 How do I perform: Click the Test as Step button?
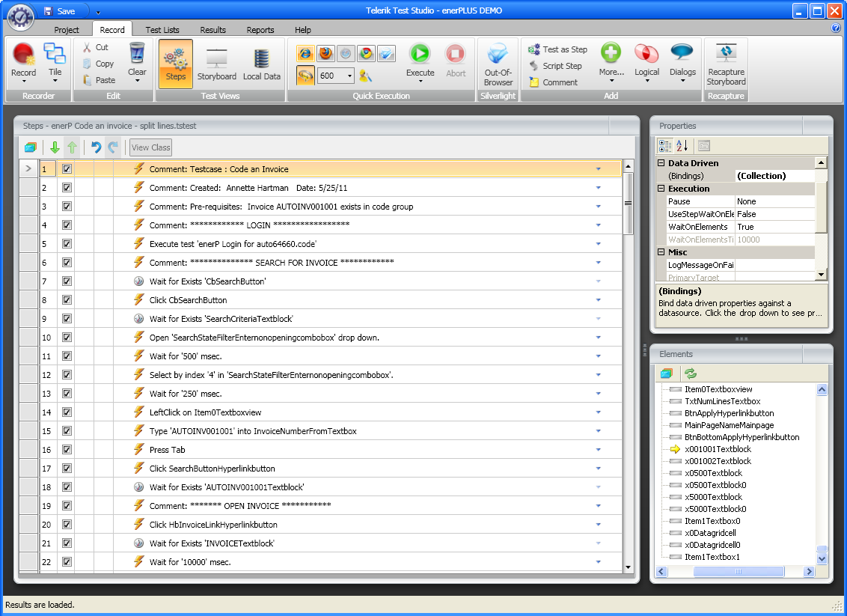coord(557,49)
